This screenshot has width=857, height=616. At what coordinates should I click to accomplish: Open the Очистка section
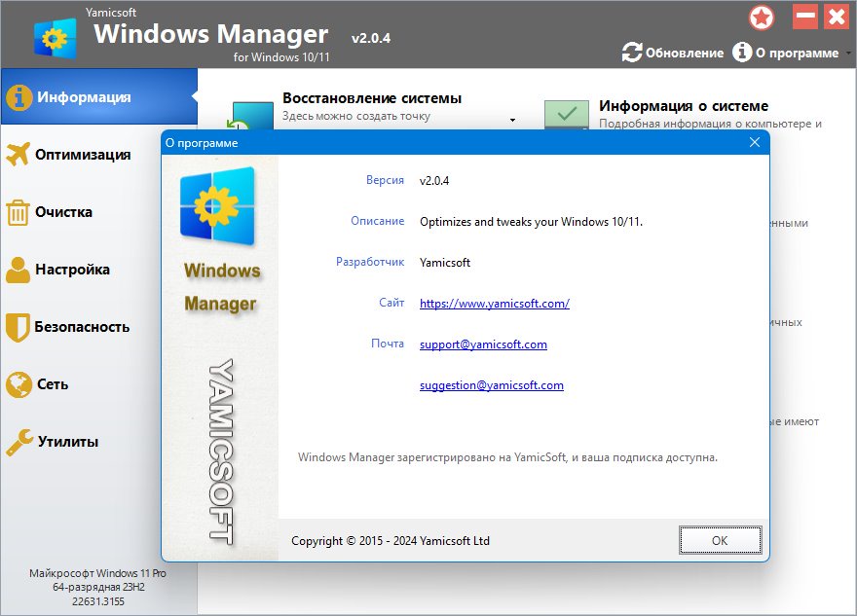coord(63,212)
